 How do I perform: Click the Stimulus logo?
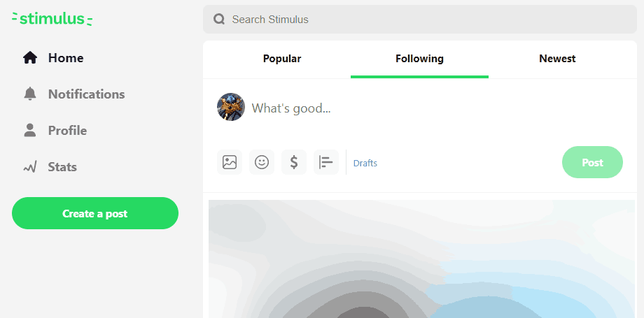point(52,19)
